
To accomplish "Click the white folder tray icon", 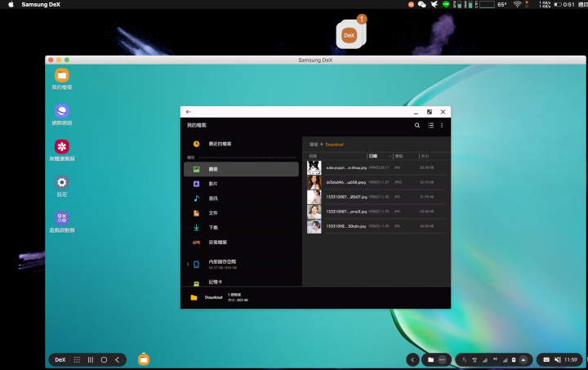I will (430, 360).
